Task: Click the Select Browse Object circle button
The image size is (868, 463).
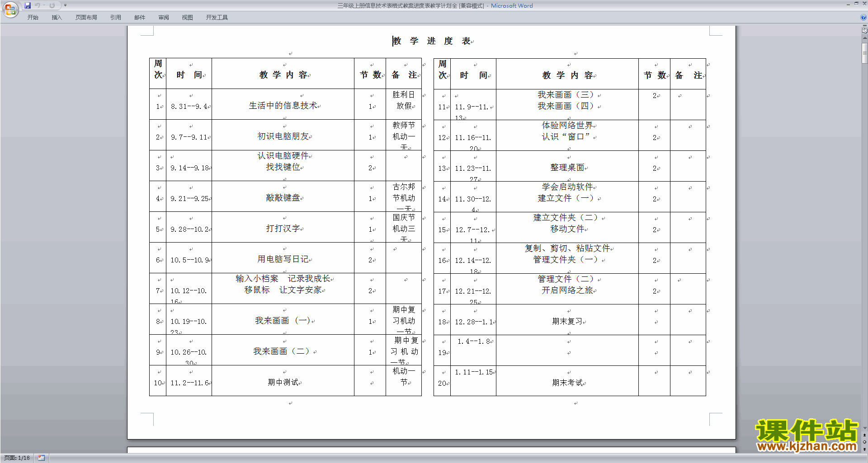Action: (x=864, y=442)
